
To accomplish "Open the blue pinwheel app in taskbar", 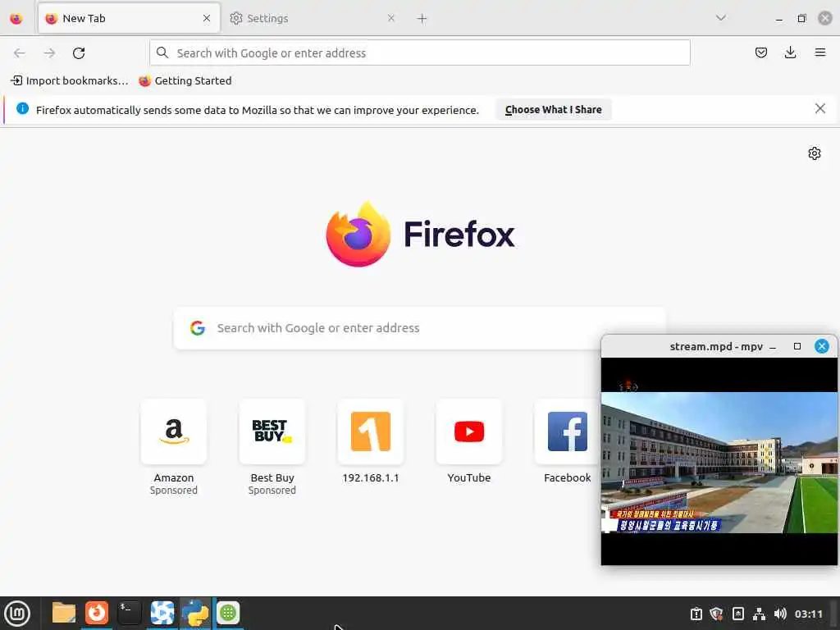I will coord(162,613).
